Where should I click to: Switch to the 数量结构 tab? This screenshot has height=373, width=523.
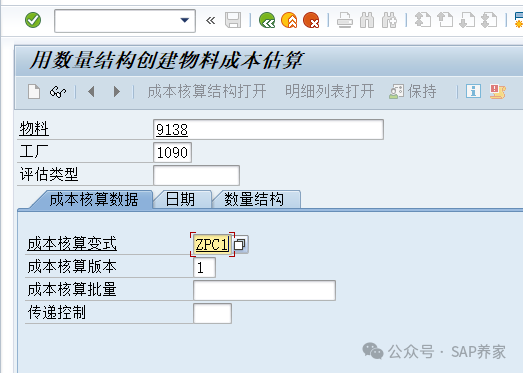click(x=254, y=200)
